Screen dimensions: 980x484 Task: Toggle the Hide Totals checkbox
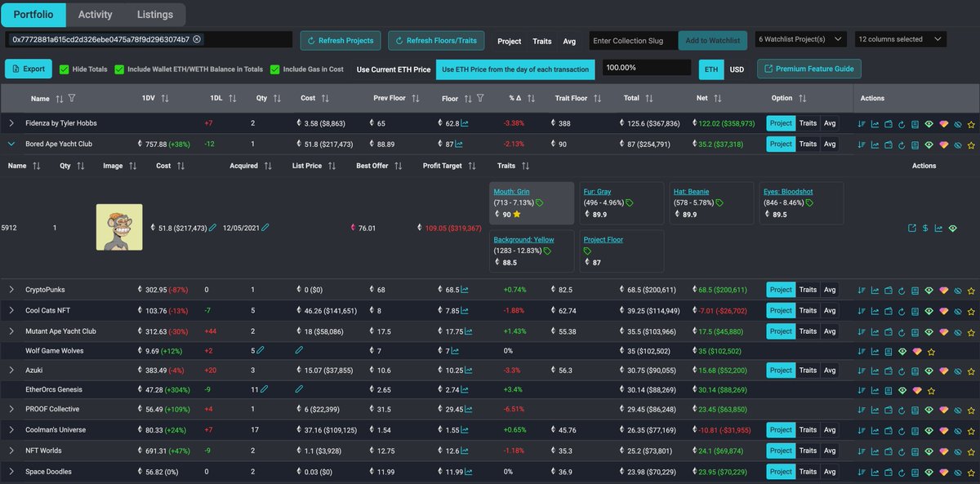click(x=64, y=69)
